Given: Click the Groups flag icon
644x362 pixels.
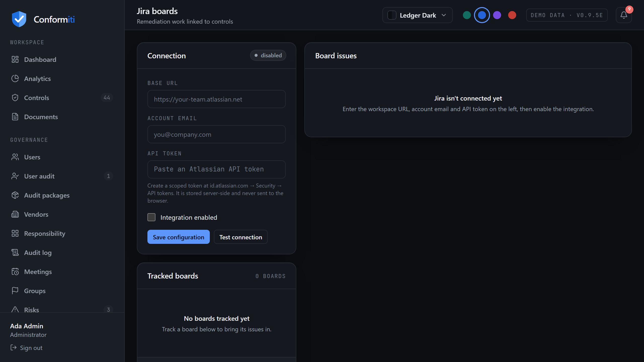Looking at the screenshot, I should [x=15, y=291].
